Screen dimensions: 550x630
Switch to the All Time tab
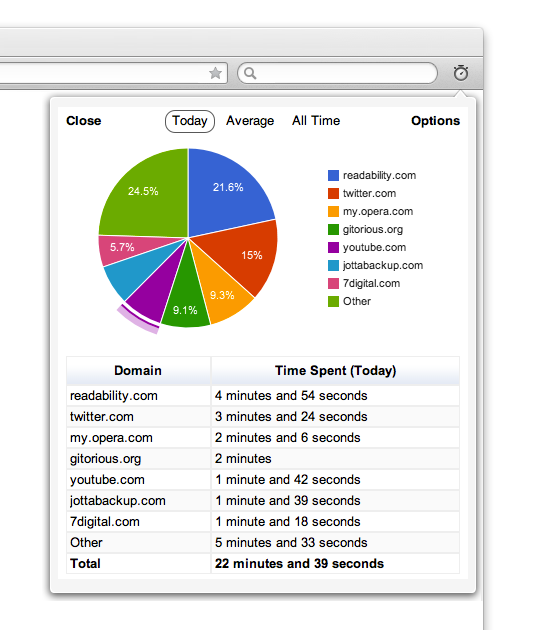pyautogui.click(x=316, y=121)
